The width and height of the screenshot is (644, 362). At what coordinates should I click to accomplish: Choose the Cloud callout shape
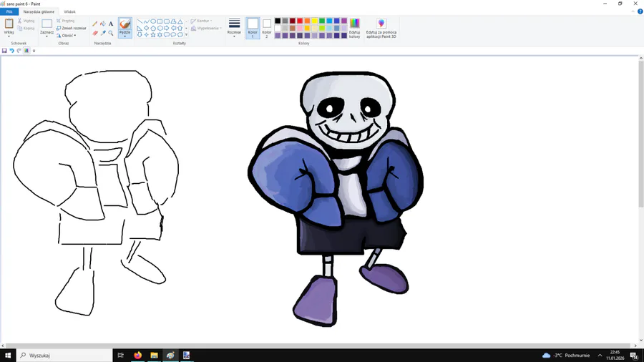point(180,35)
